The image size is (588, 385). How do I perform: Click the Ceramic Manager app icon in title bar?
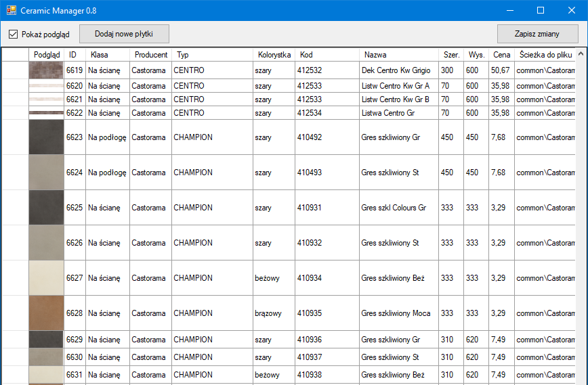point(11,10)
